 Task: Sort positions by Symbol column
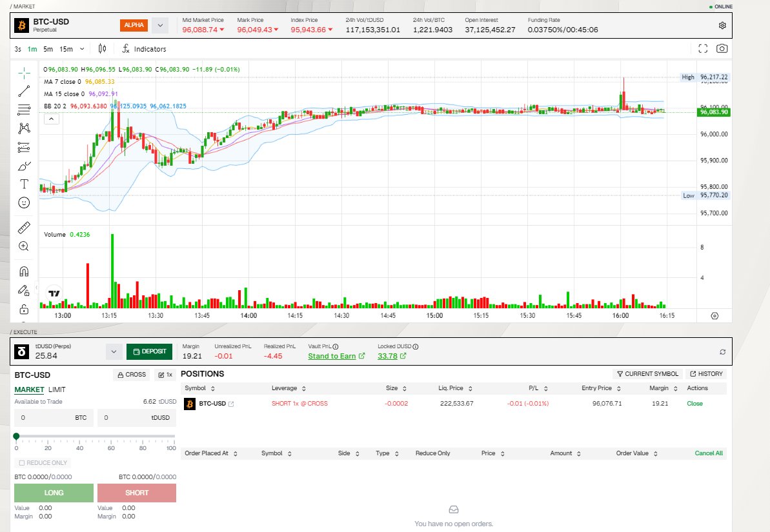tap(200, 388)
